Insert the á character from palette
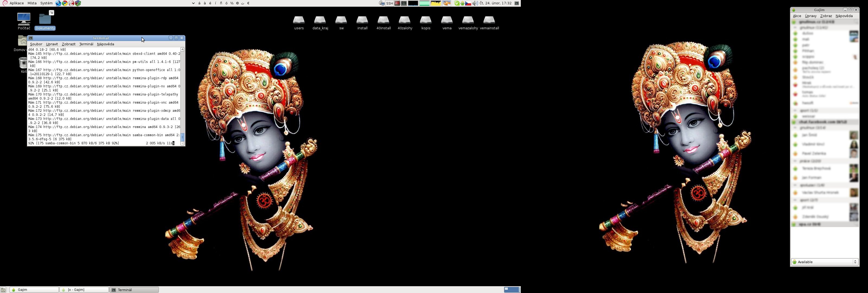 (199, 3)
